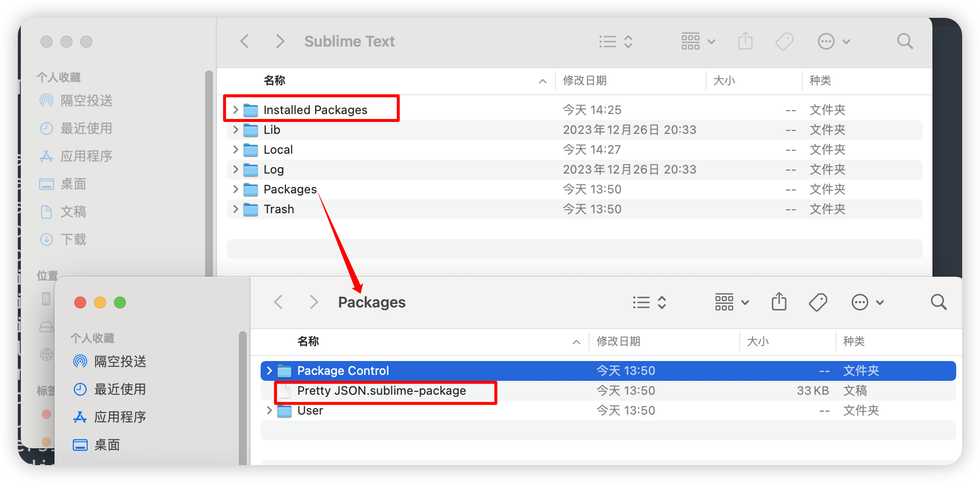The width and height of the screenshot is (980, 483).
Task: Click Local date 今天 14:27
Action: point(592,149)
